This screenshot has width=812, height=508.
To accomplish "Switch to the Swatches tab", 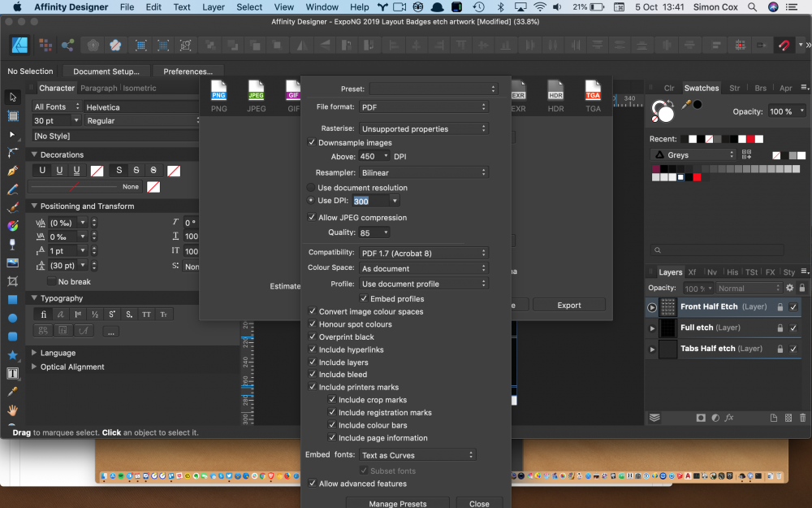I will [702, 88].
